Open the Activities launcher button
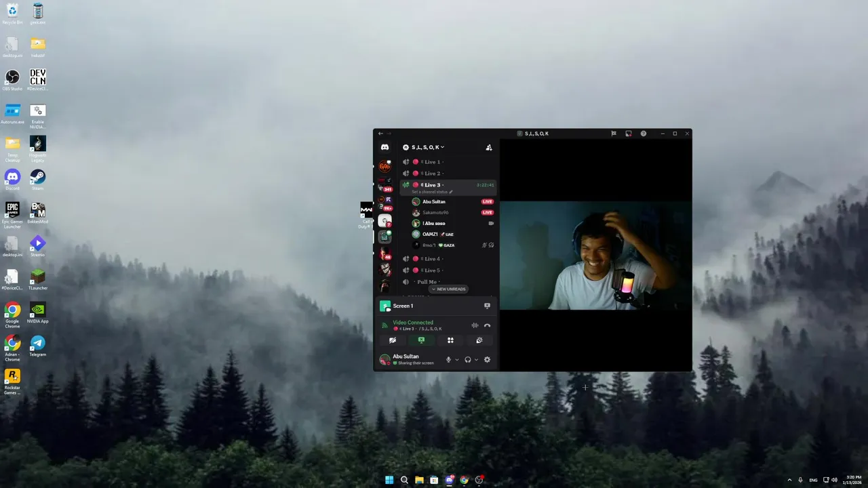The height and width of the screenshot is (488, 868). 450,340
